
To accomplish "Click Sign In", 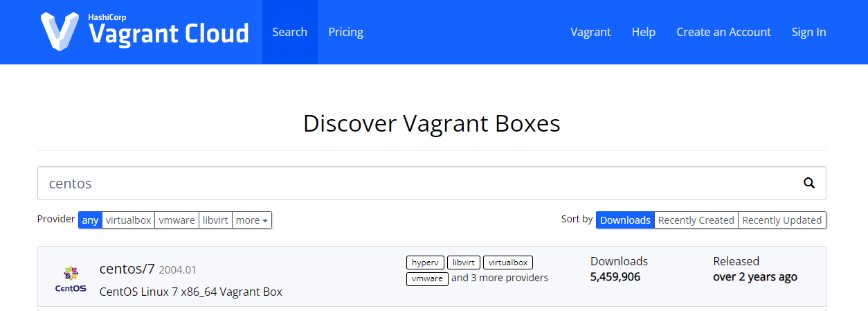I will 808,32.
